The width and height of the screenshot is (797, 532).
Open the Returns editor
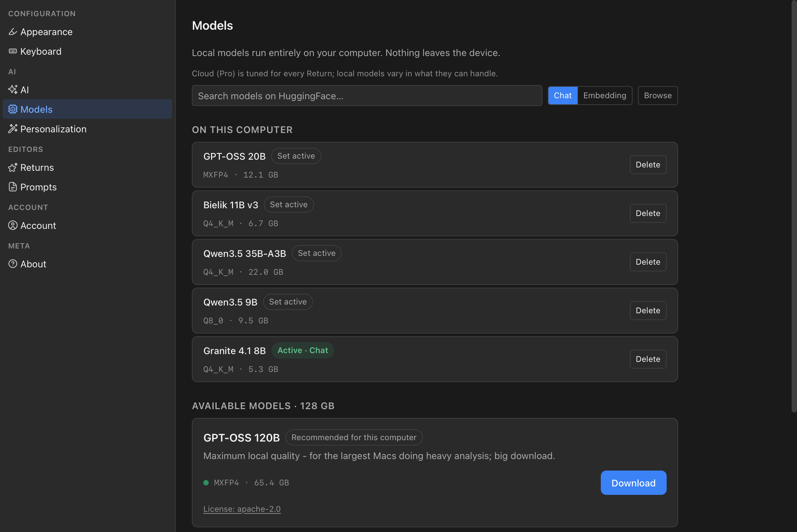tap(87, 168)
